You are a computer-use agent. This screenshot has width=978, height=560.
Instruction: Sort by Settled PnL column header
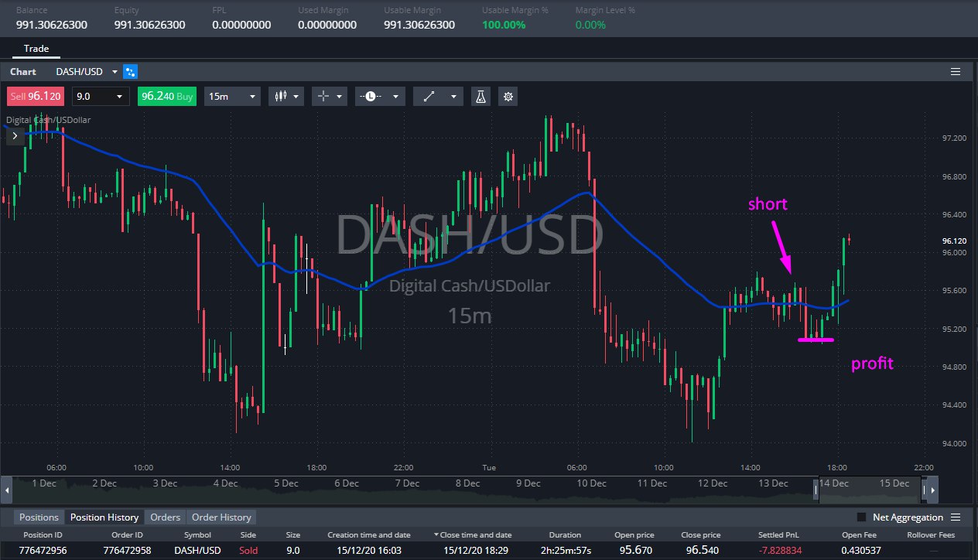point(778,535)
